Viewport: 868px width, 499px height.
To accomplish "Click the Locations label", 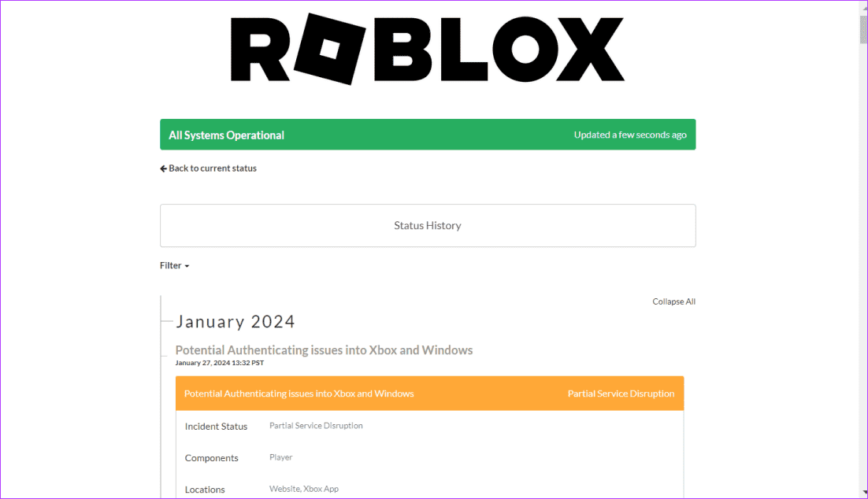I will (x=205, y=490).
